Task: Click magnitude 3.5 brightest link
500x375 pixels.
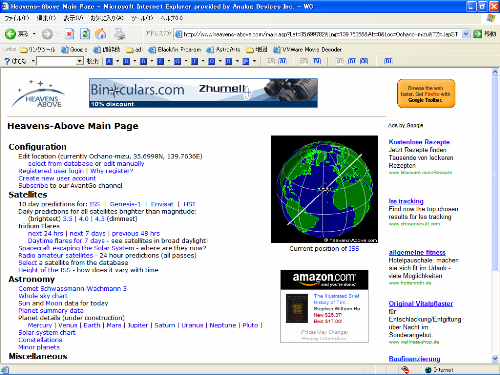Action: (67, 219)
